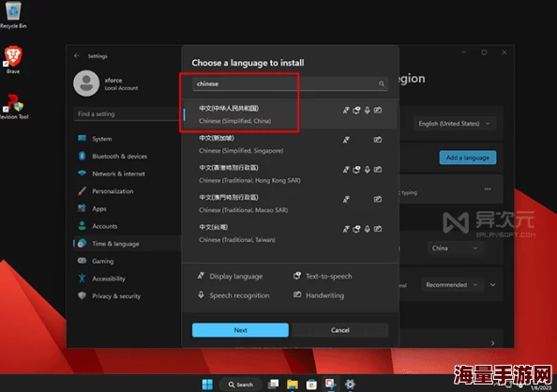557x392 pixels.
Task: Select Chinese (Simplified, China) language
Action: [290, 114]
